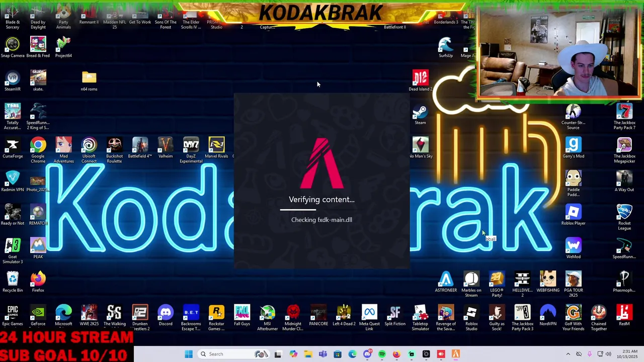The image size is (644, 362).
Task: Open Left 4 Dead 2 icon
Action: (x=344, y=315)
